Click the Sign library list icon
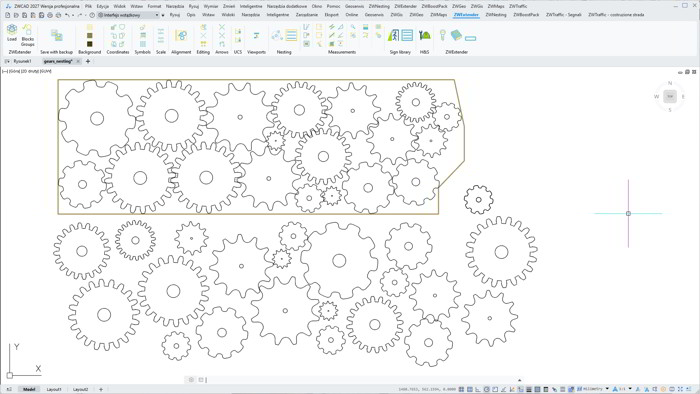 point(407,35)
